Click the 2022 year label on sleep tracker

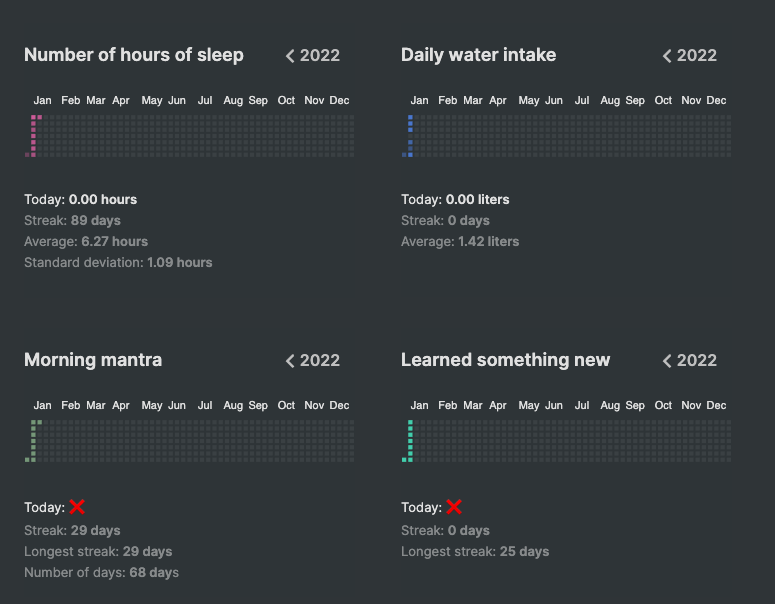click(320, 56)
